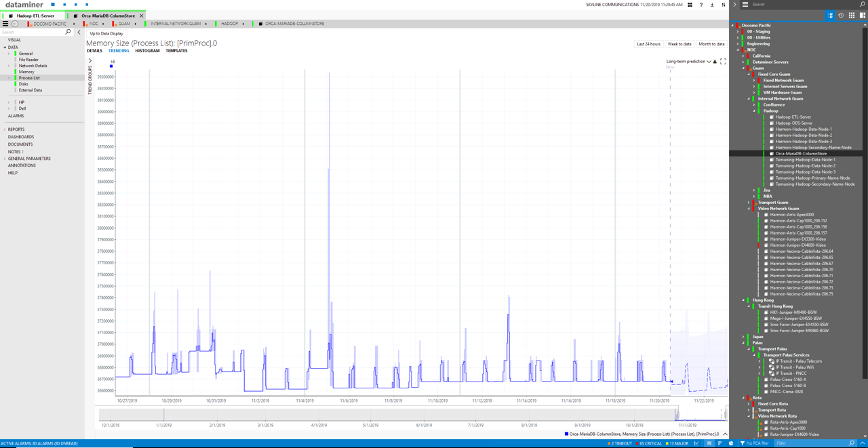Viewport: 868px width, 448px height.
Task: Click ACTIVE ALARMS status bar text
Action: [x=39, y=443]
